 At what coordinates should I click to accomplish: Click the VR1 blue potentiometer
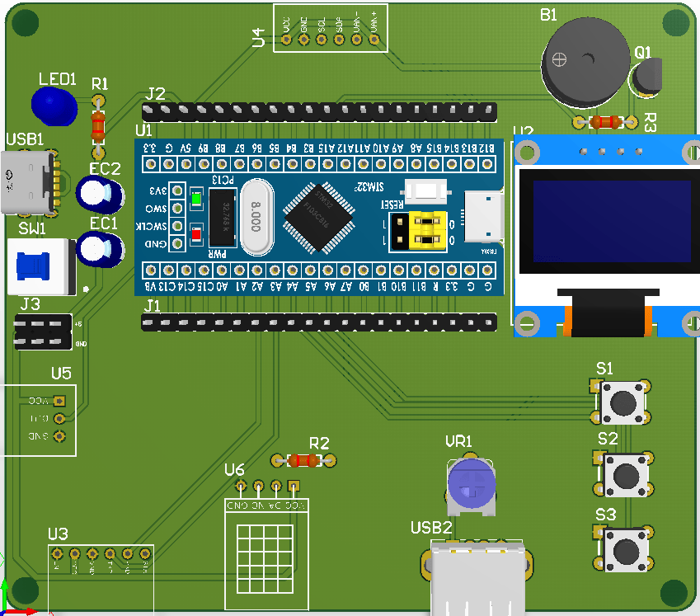point(471,486)
